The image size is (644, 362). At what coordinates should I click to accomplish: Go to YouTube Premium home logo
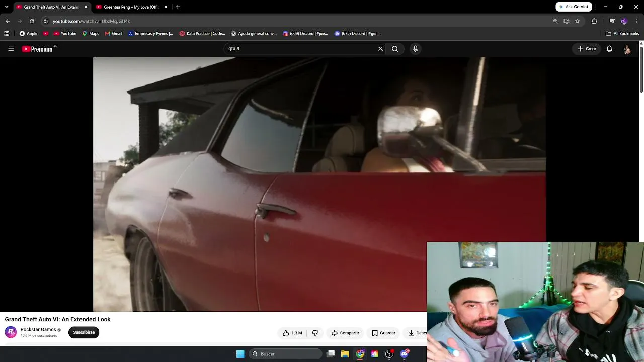[37, 49]
